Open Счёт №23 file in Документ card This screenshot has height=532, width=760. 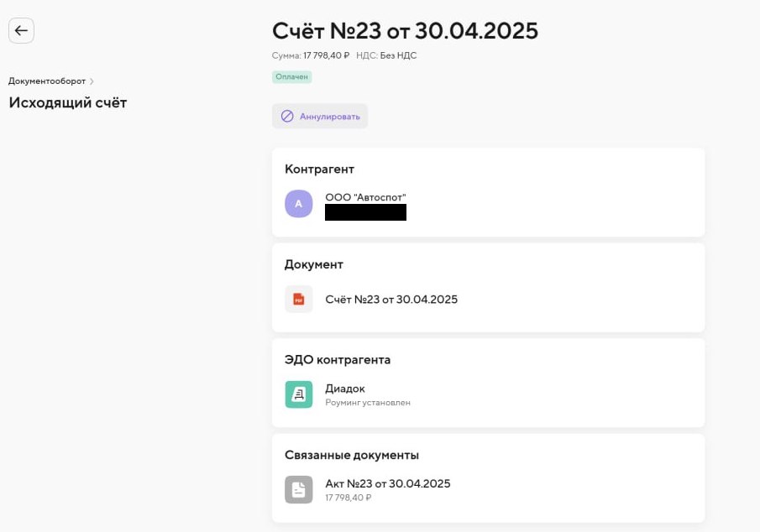pyautogui.click(x=391, y=300)
